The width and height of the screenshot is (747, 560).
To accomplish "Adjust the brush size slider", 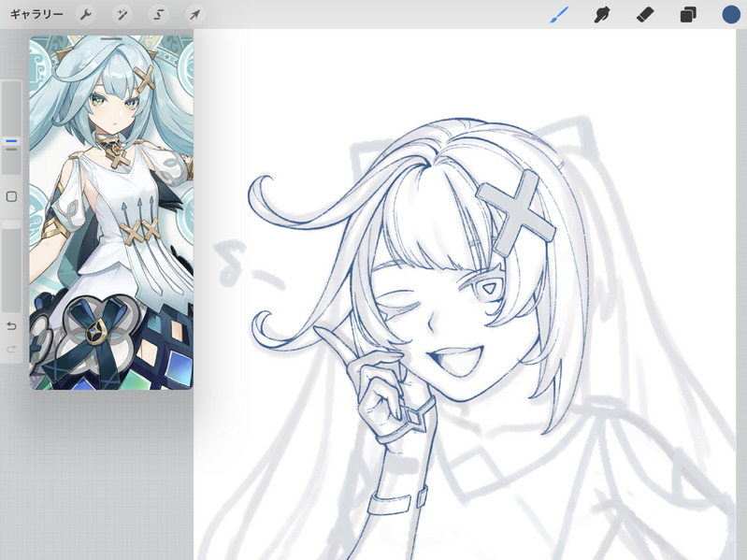I will (x=11, y=128).
